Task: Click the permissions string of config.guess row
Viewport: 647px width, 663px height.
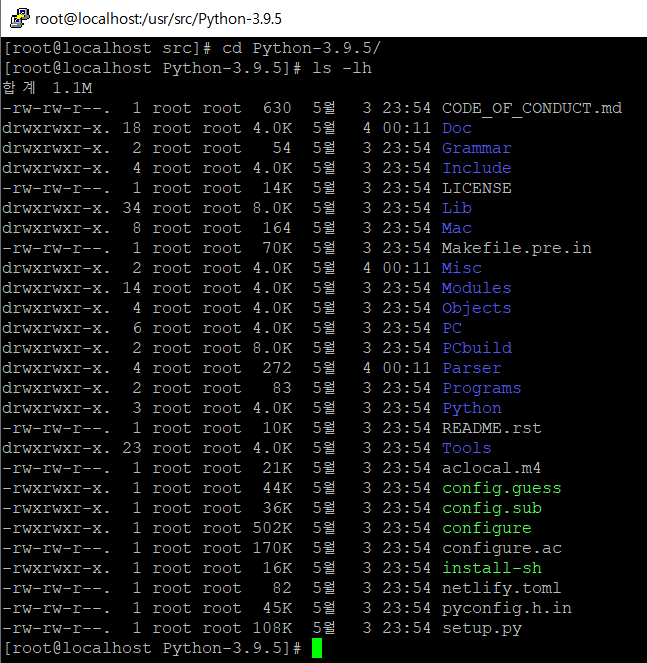Action: click(56, 488)
